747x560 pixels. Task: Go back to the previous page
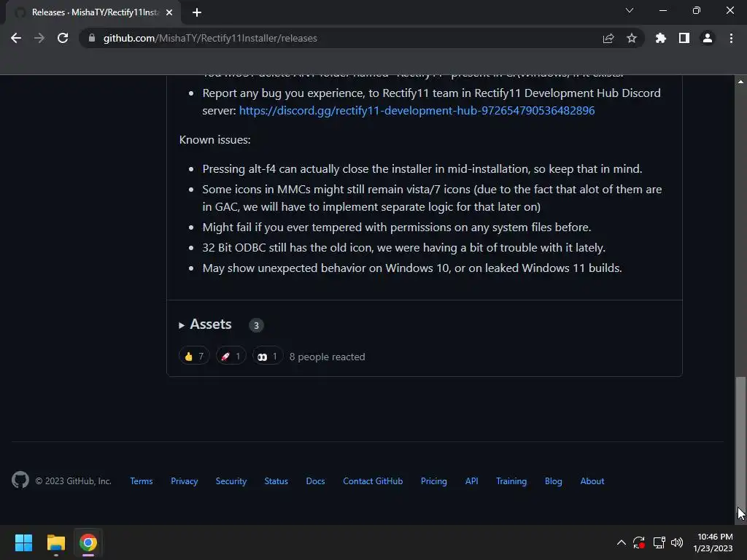coord(16,38)
